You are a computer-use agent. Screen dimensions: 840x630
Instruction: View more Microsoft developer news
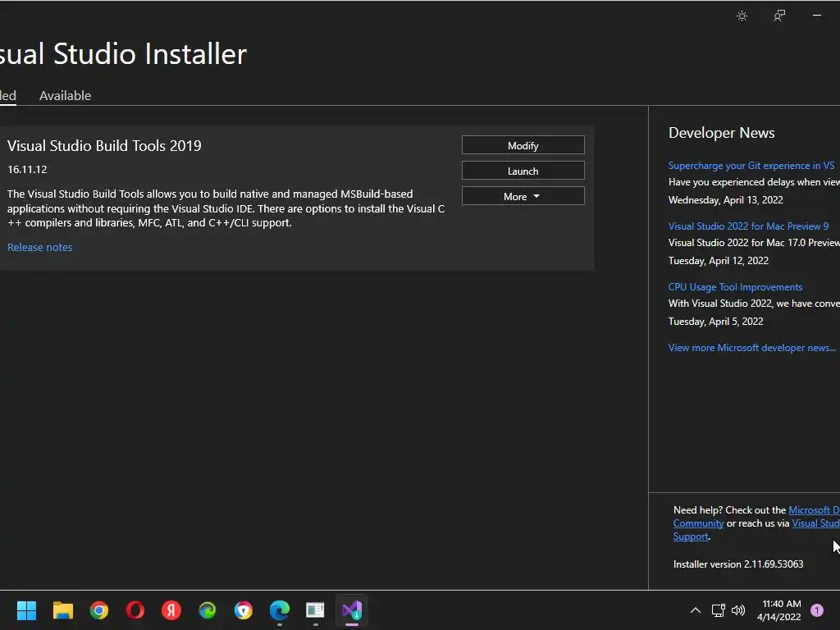point(751,348)
